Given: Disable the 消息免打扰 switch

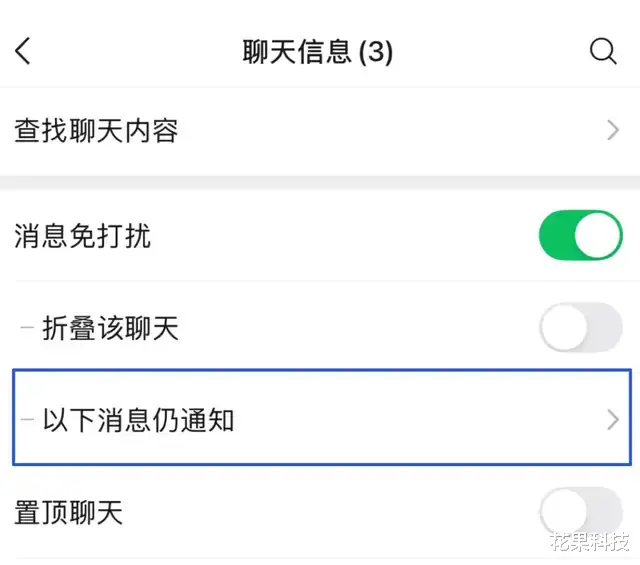Looking at the screenshot, I should (x=580, y=236).
